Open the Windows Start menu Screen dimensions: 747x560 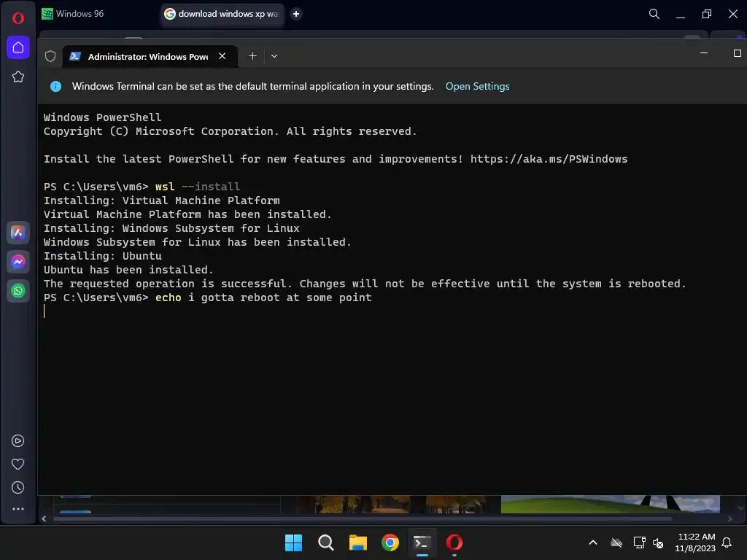pyautogui.click(x=293, y=542)
